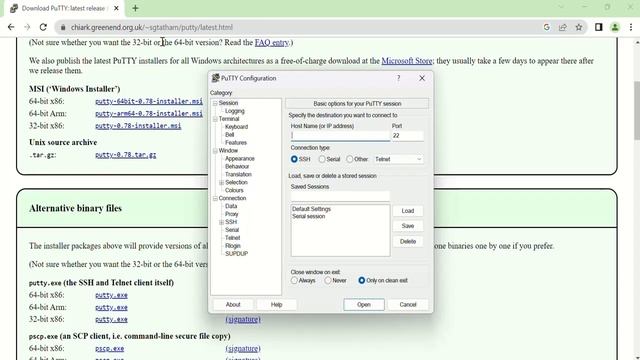This screenshot has width=640, height=360.
Task: Focus the Host Name input field
Action: point(340,136)
